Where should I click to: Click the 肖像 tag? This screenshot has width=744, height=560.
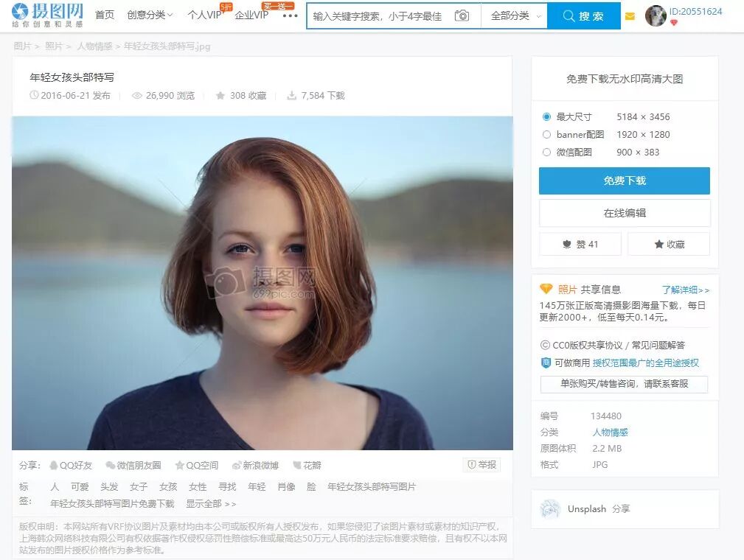(287, 486)
